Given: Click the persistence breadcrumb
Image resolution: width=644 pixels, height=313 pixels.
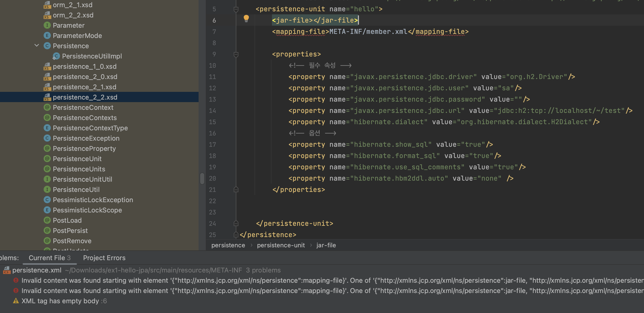Looking at the screenshot, I should tap(228, 245).
